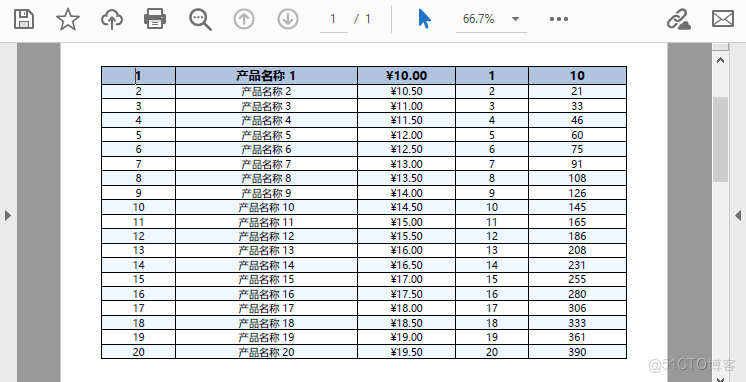Go to next page arrow
This screenshot has height=382, width=746.
click(288, 20)
